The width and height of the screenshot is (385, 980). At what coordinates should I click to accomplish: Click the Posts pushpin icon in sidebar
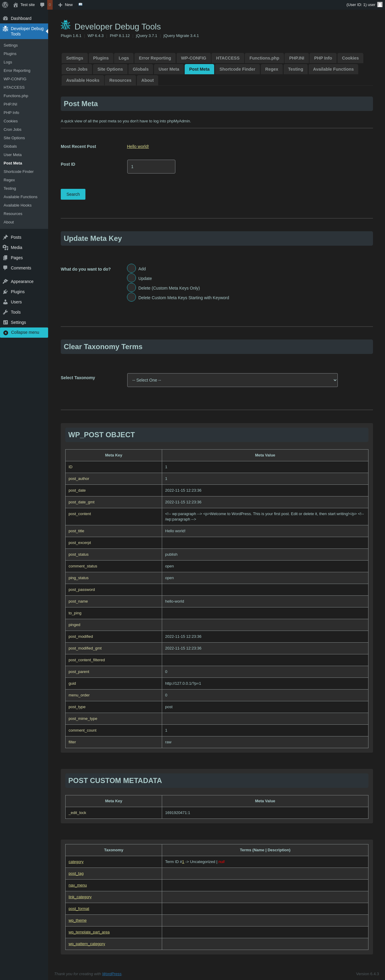tap(5, 237)
